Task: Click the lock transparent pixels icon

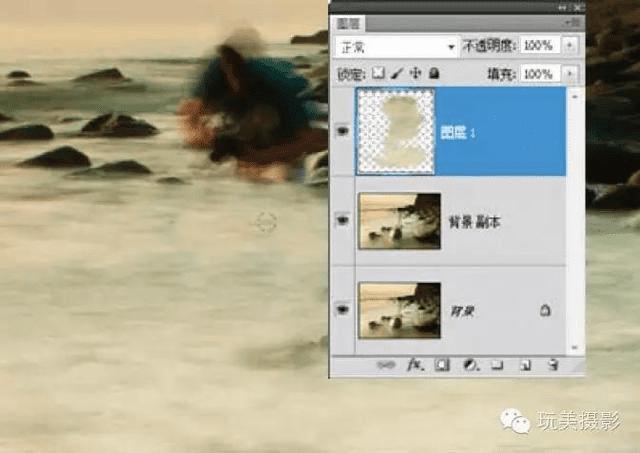Action: [x=378, y=73]
